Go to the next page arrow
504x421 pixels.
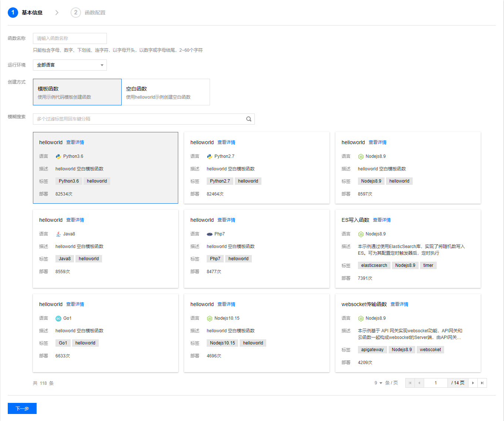[x=473, y=383]
